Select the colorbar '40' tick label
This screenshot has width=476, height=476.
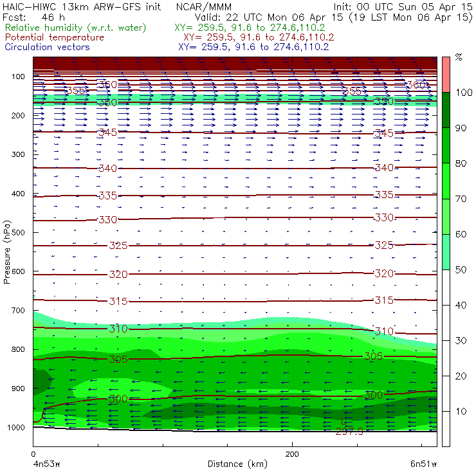click(461, 305)
